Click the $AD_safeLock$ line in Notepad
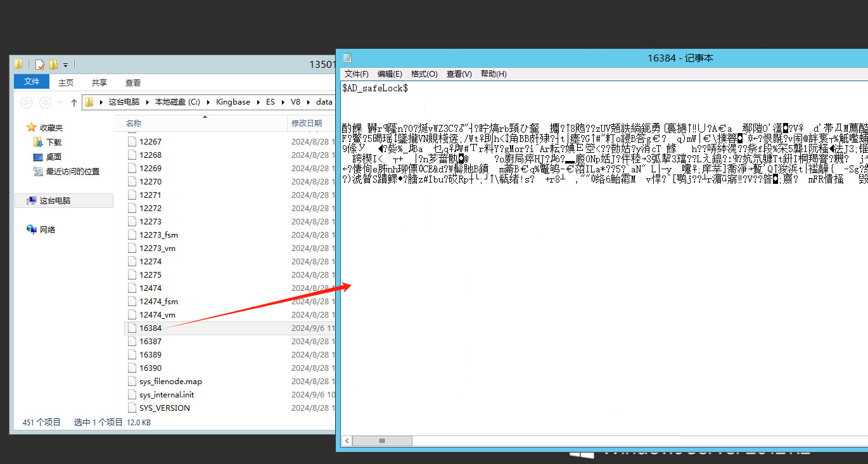The image size is (868, 464). coord(374,88)
